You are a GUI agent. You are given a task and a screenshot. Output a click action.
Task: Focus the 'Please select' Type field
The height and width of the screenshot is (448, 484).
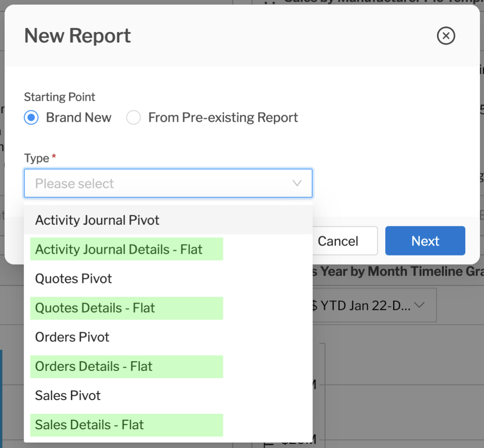(155, 183)
